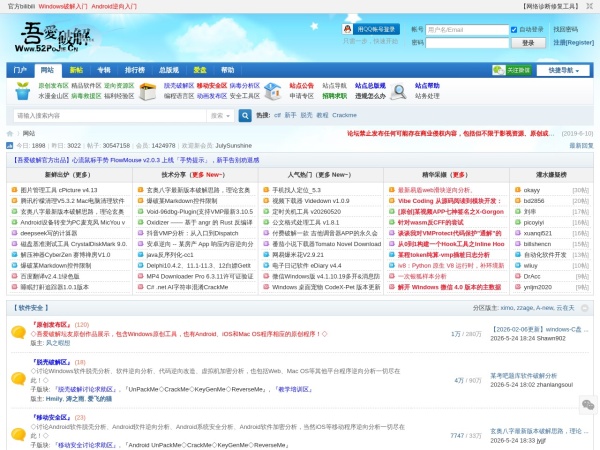
Task: Open the 门户 nav tab
Action: (x=20, y=70)
